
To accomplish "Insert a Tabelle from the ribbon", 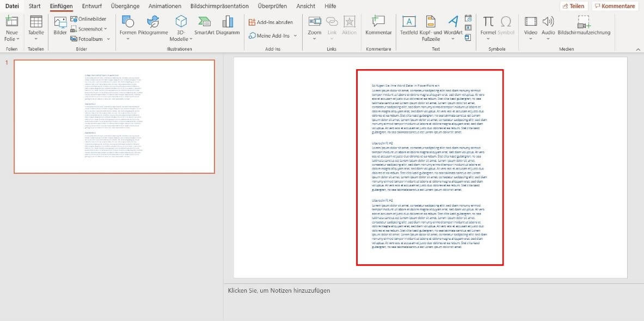I will click(x=36, y=22).
